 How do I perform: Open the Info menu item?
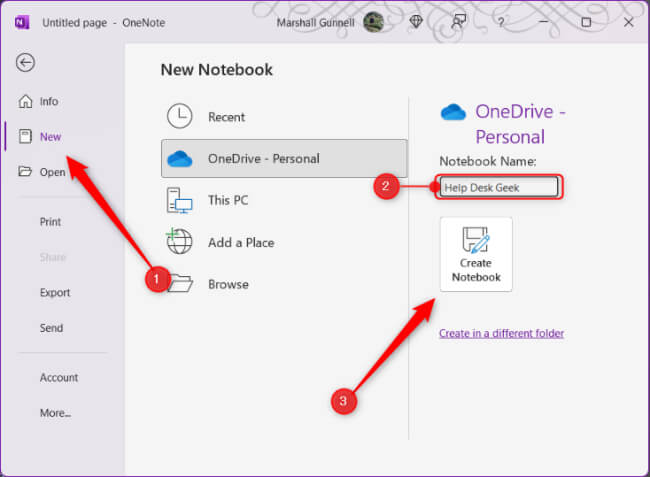tap(49, 102)
